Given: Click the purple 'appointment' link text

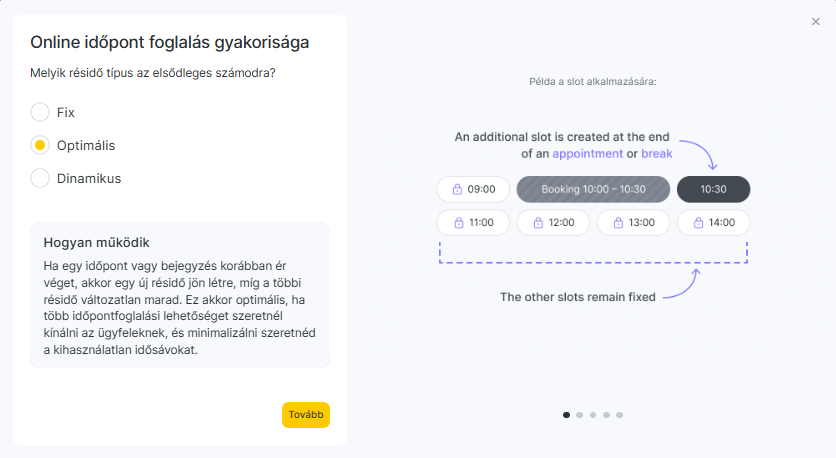Looking at the screenshot, I should (587, 154).
